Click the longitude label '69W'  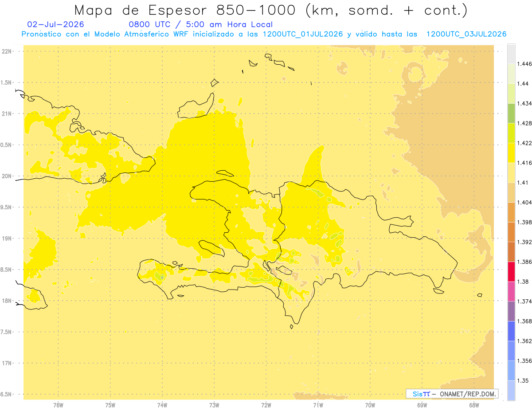click(x=422, y=406)
